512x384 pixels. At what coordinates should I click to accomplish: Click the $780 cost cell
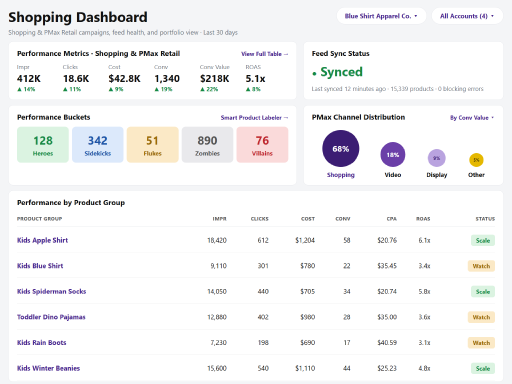click(307, 266)
